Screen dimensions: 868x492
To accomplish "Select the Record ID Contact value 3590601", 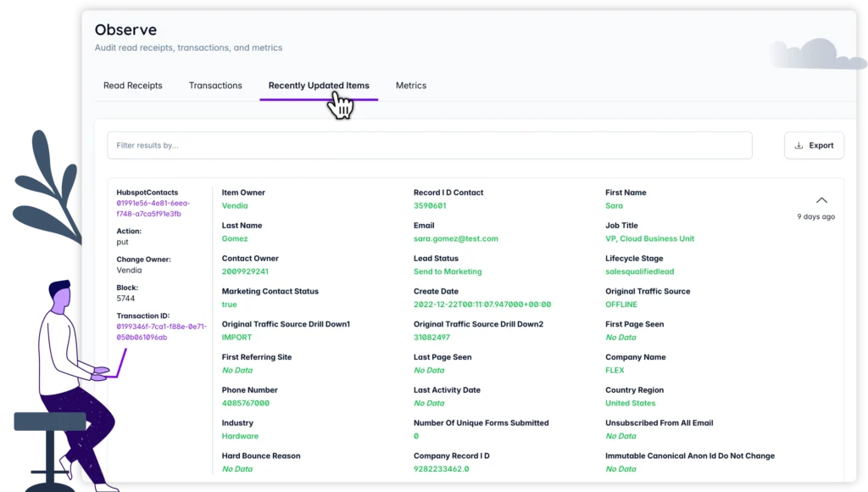I will point(430,206).
